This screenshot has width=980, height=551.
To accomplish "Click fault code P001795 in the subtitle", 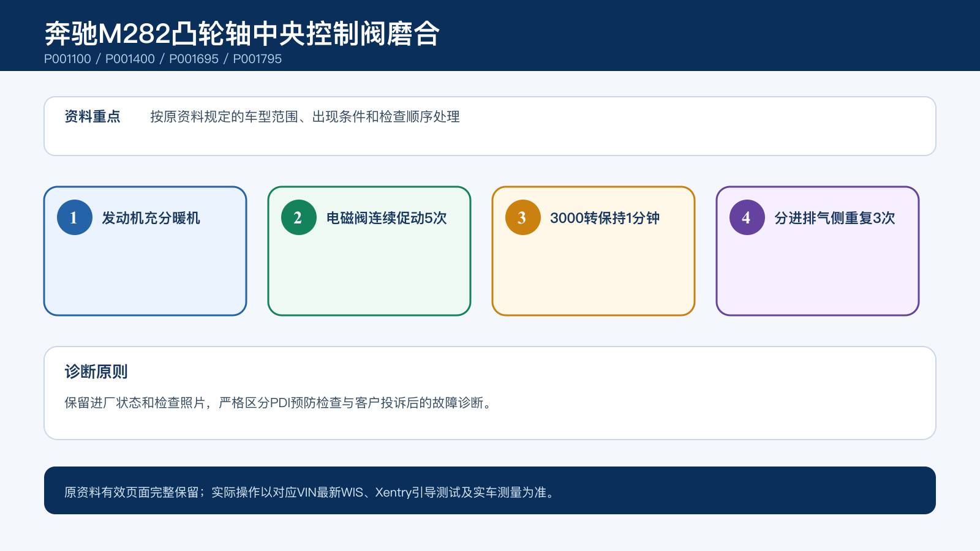I will click(257, 59).
